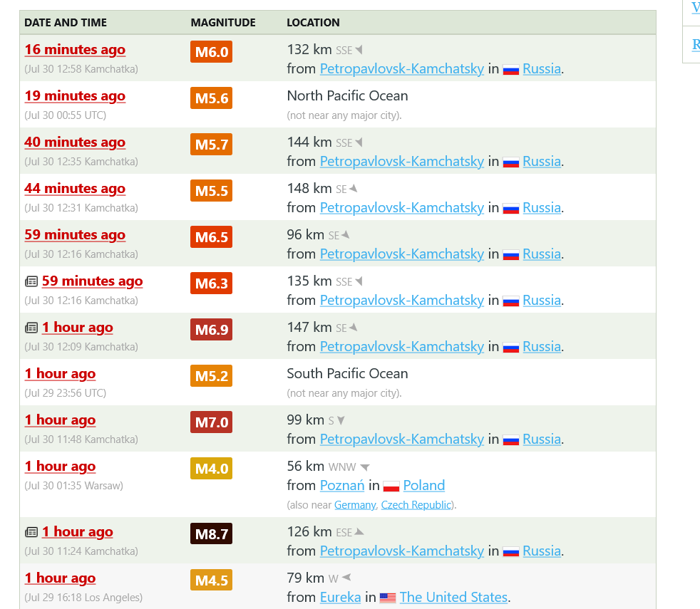This screenshot has width=700, height=609.
Task: Open the '1 hour ago' link in the M8.7 row
Action: (x=78, y=532)
